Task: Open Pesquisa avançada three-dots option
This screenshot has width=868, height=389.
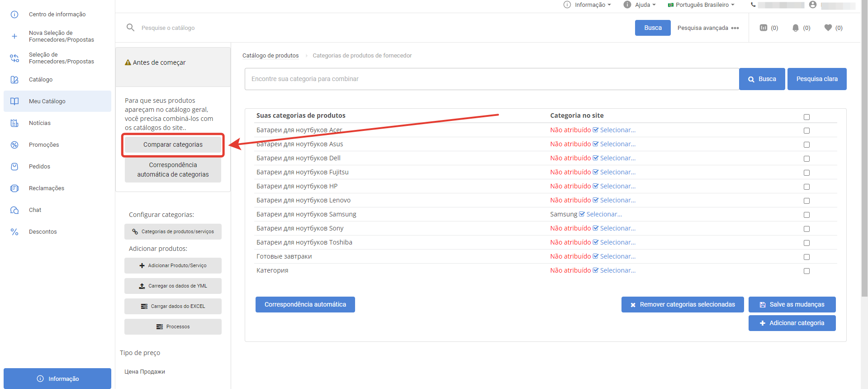Action: 735,28
